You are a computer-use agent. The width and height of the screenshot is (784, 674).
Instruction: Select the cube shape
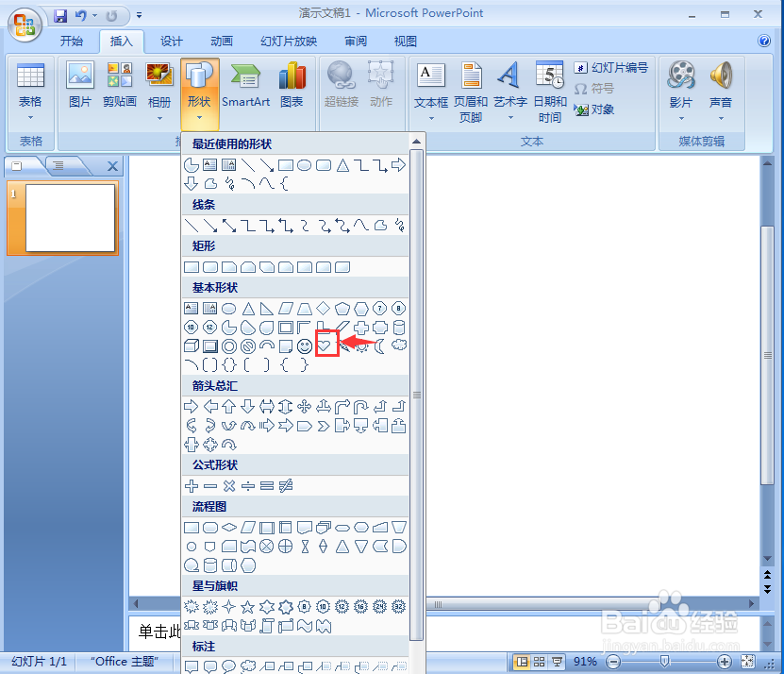[x=191, y=345]
